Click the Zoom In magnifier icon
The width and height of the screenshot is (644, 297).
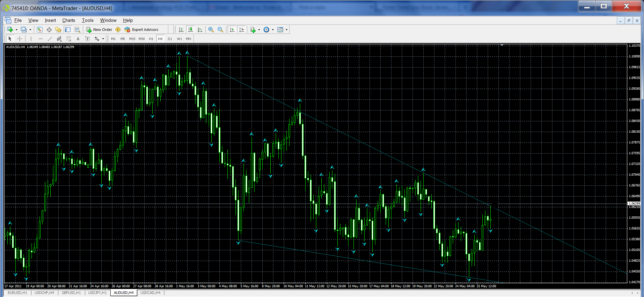click(211, 30)
